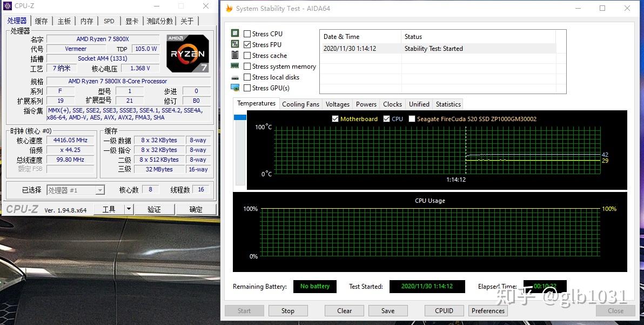Click the FPU icon beside Stress FPU
The image size is (644, 325).
point(234,44)
